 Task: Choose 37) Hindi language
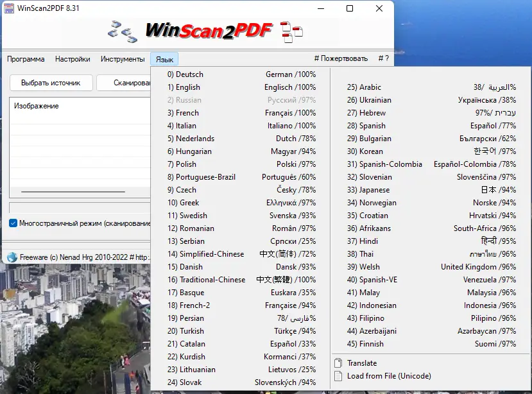click(431, 241)
